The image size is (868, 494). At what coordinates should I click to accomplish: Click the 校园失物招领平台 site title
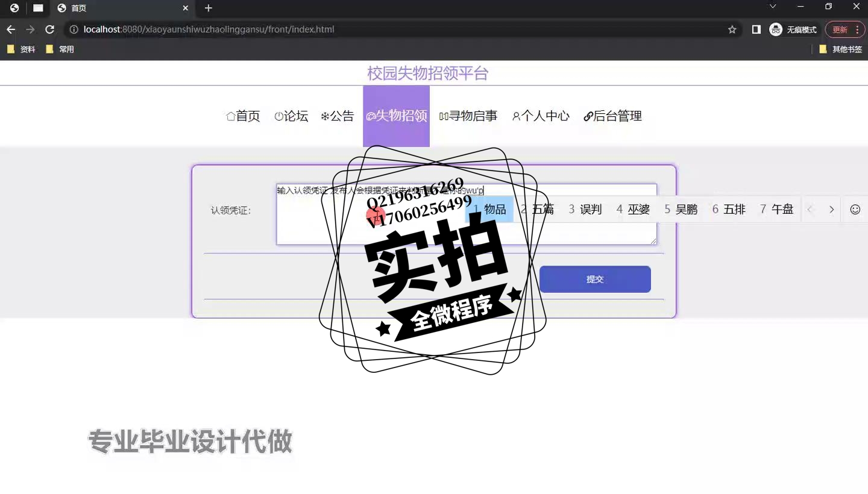pos(428,73)
